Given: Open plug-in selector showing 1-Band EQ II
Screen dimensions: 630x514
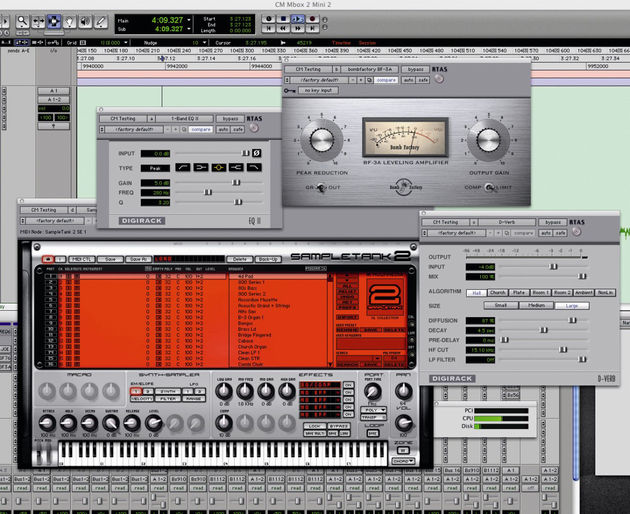Looking at the screenshot, I should pos(185,119).
